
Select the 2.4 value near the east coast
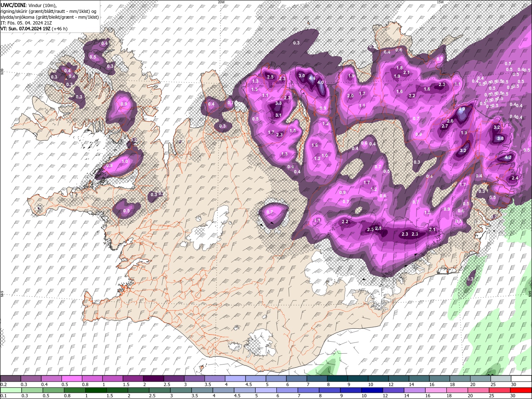click(515, 178)
